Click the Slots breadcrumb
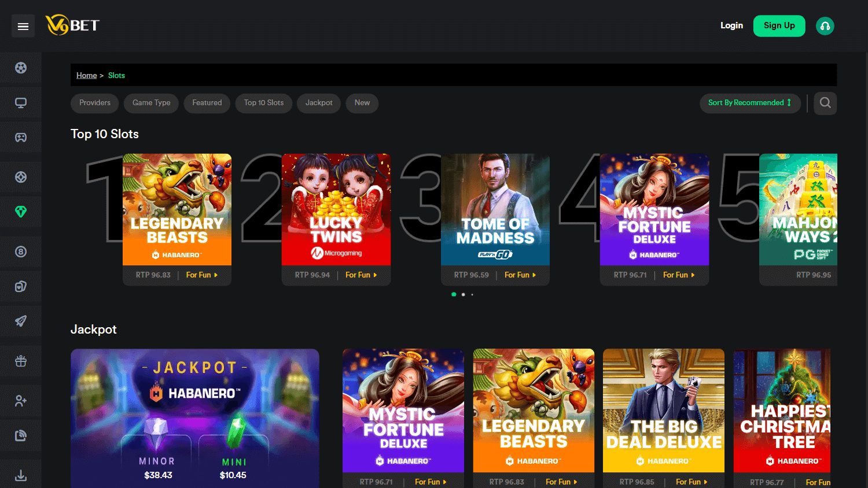The width and height of the screenshot is (868, 488). tap(116, 75)
